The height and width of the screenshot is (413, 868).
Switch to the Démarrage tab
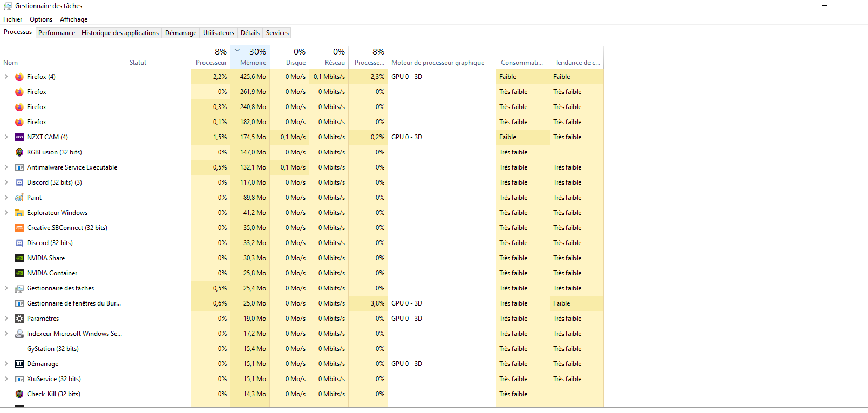(x=181, y=33)
